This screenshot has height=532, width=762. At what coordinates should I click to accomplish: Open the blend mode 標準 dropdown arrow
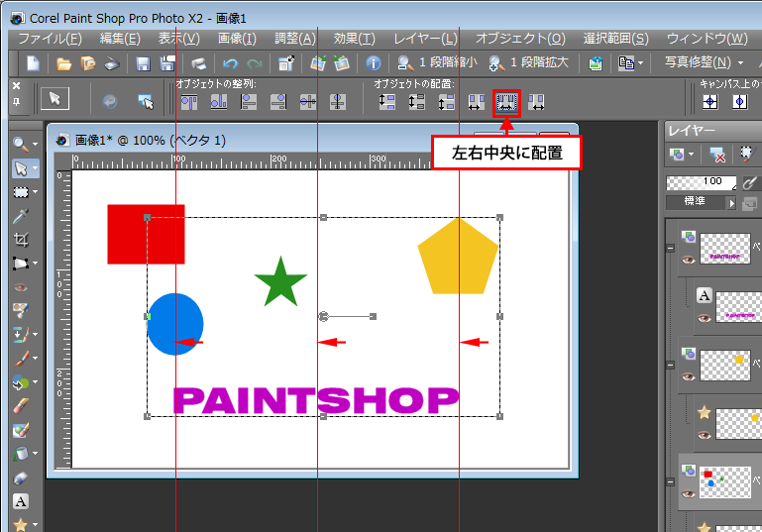click(x=731, y=203)
